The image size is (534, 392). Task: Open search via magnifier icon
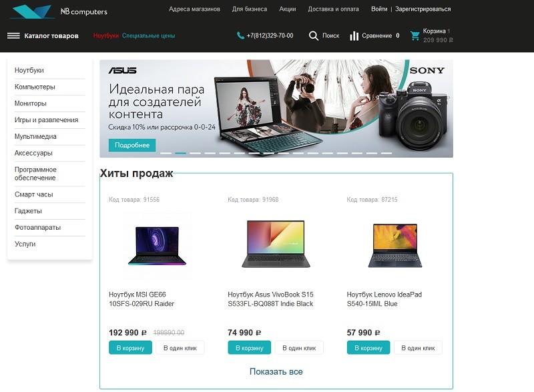click(x=313, y=36)
